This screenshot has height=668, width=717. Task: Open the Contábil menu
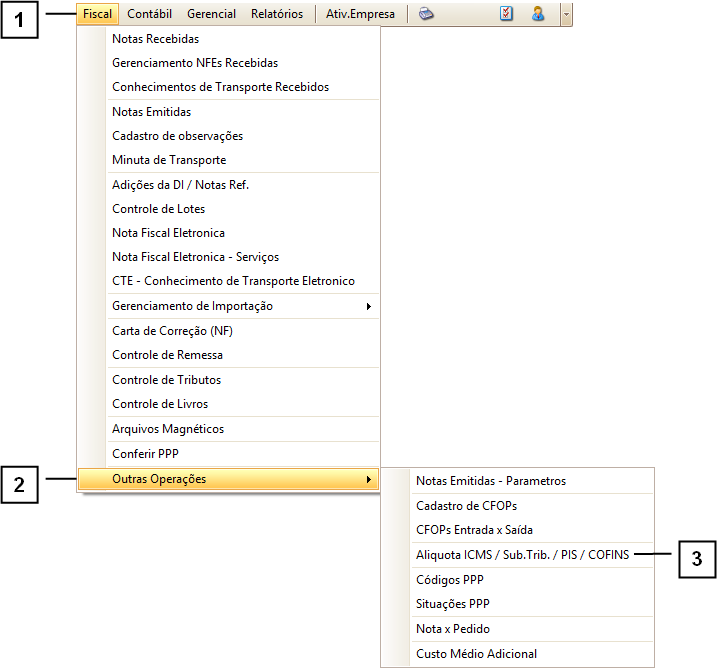[x=151, y=14]
